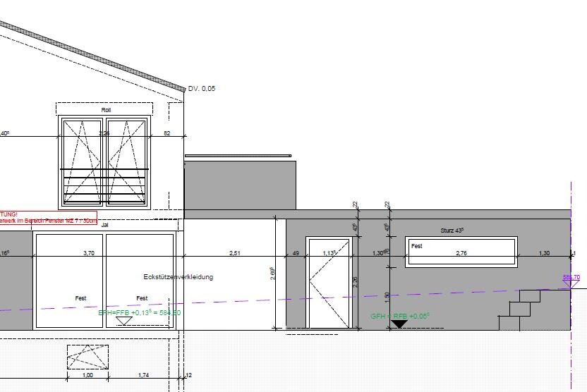Click the 2,51 dimension value
587x392 pixels.
coord(235,252)
